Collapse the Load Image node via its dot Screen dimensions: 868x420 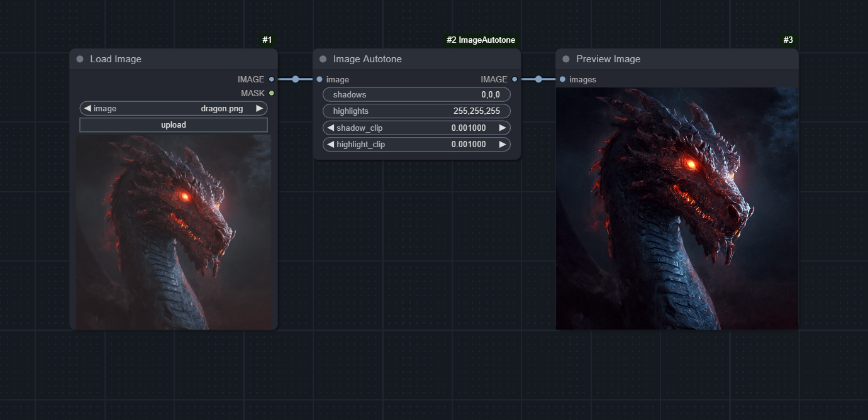point(80,59)
